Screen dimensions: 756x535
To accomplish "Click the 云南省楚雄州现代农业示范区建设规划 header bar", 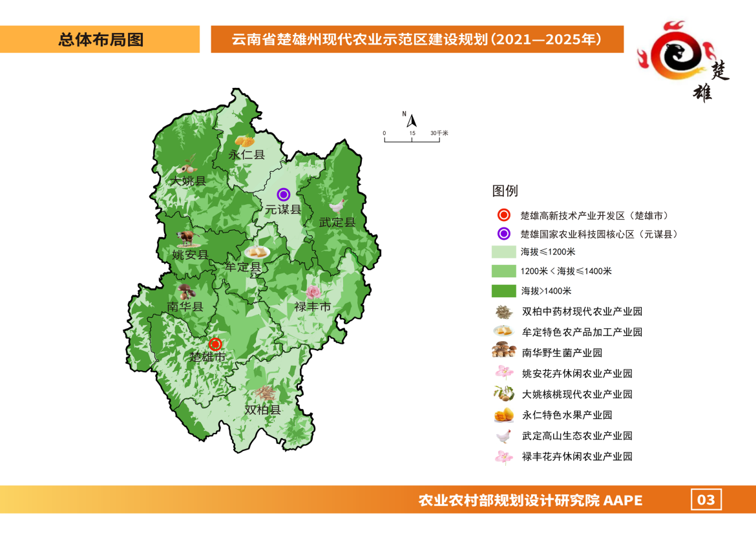I will tap(417, 39).
